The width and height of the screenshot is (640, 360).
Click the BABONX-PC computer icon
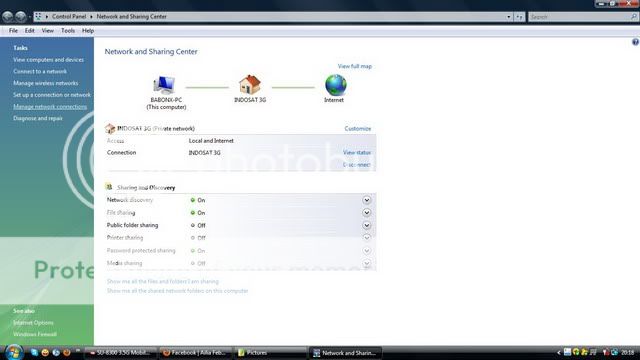pyautogui.click(x=164, y=85)
